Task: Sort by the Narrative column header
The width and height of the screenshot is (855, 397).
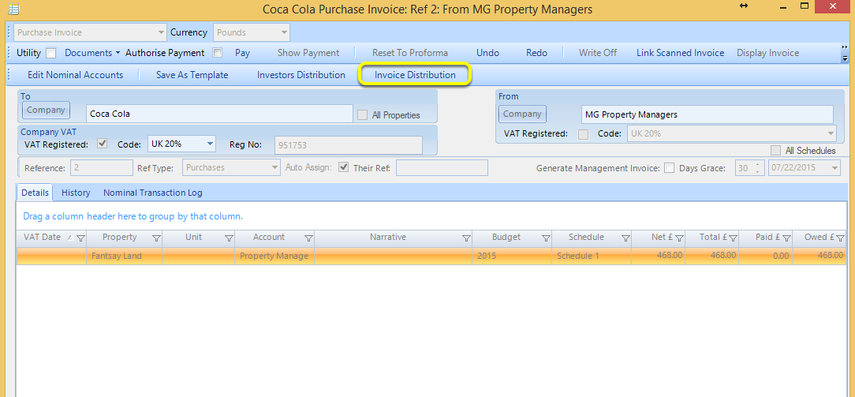Action: (x=388, y=237)
